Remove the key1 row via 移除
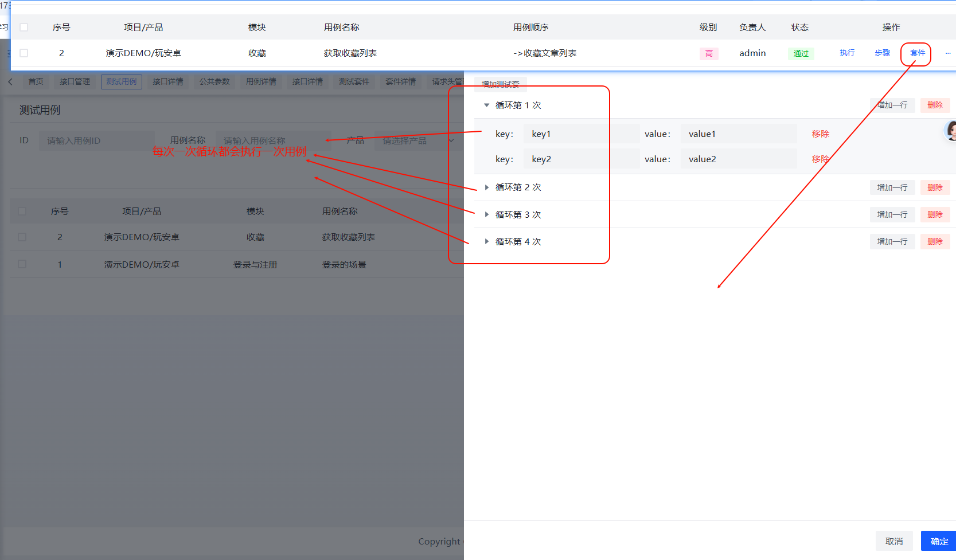Screen dimensions: 956x560 point(820,134)
